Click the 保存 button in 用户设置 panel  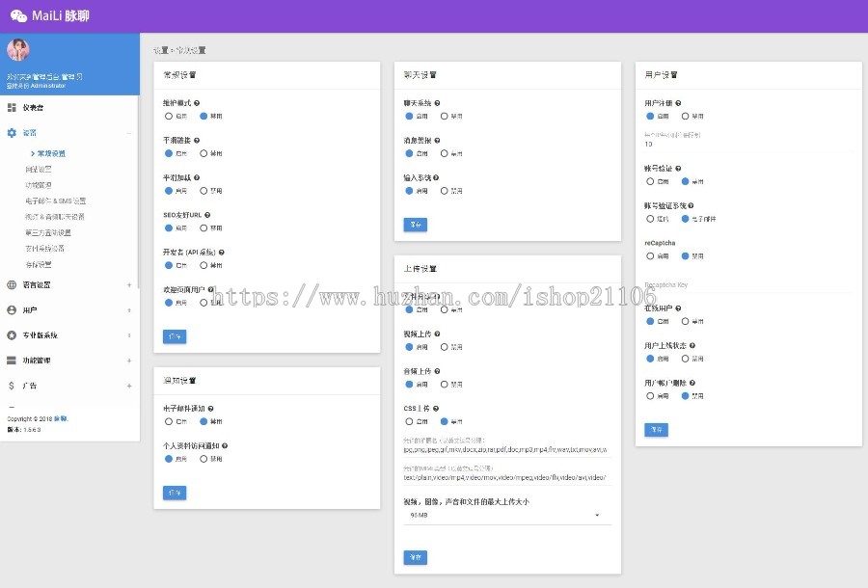(x=655, y=430)
